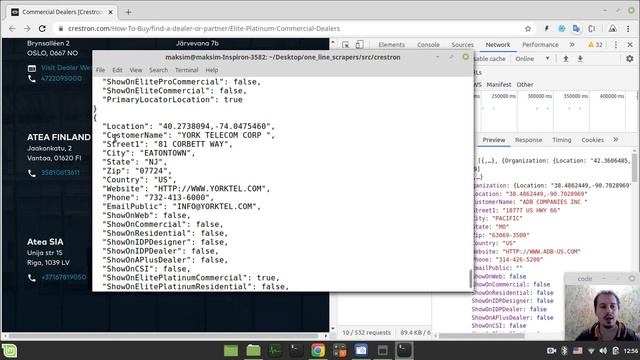Switch to Chrome from the taskbar
The image size is (640, 360).
tap(318, 351)
